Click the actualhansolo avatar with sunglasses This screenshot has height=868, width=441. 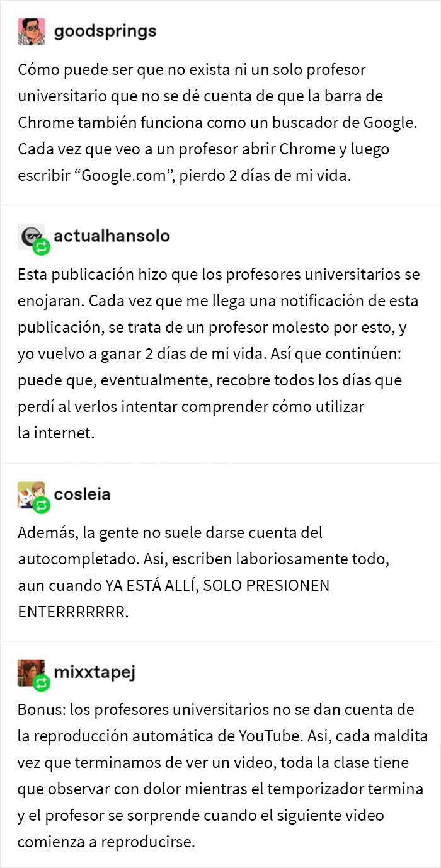[x=31, y=236]
